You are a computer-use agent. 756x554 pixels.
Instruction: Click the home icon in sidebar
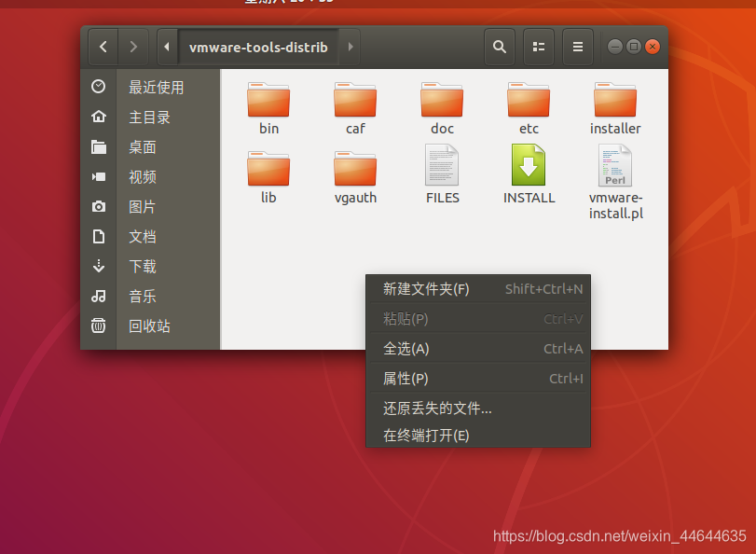(99, 117)
